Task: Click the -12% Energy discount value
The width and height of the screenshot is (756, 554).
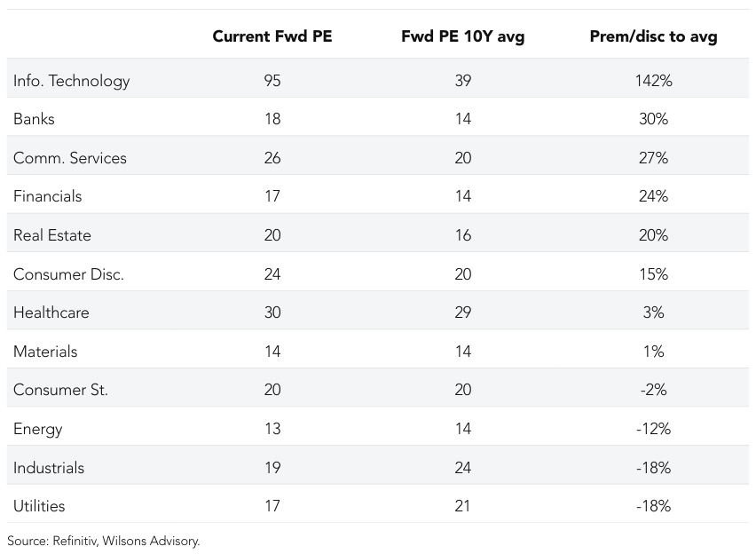Action: (x=653, y=429)
